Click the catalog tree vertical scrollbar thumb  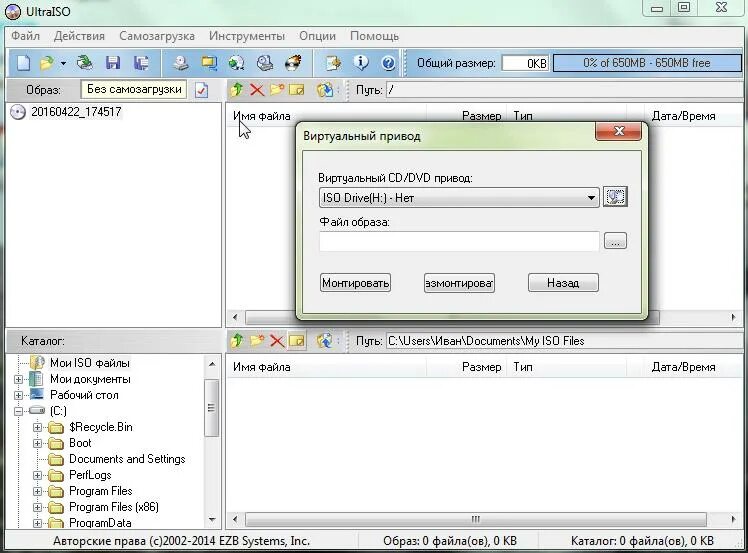(x=211, y=408)
